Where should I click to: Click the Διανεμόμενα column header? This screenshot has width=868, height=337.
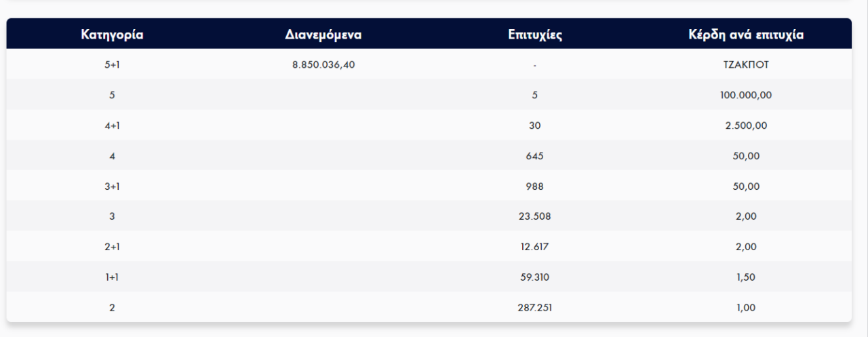323,35
